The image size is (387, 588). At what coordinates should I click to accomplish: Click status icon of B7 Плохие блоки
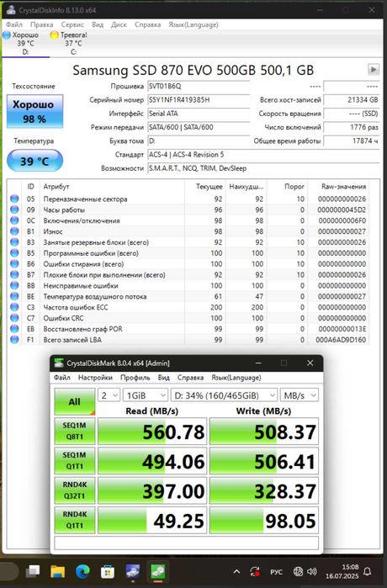click(14, 275)
